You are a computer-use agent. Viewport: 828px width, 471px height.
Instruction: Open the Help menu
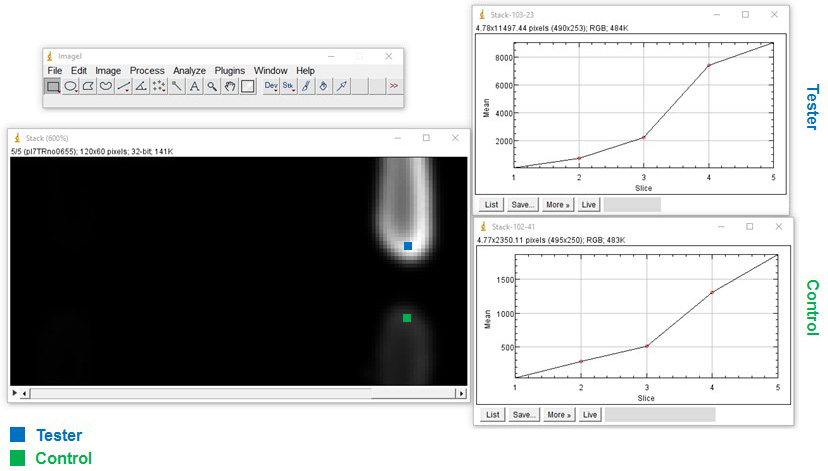[305, 70]
